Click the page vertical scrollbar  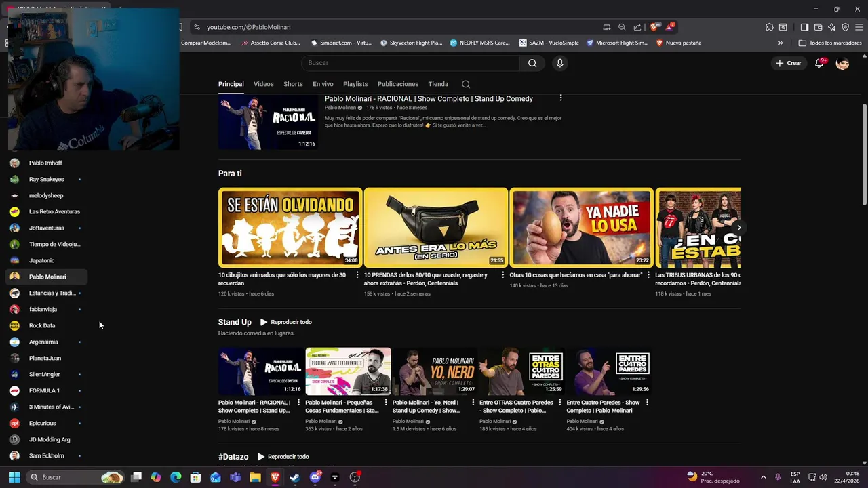coord(864,155)
